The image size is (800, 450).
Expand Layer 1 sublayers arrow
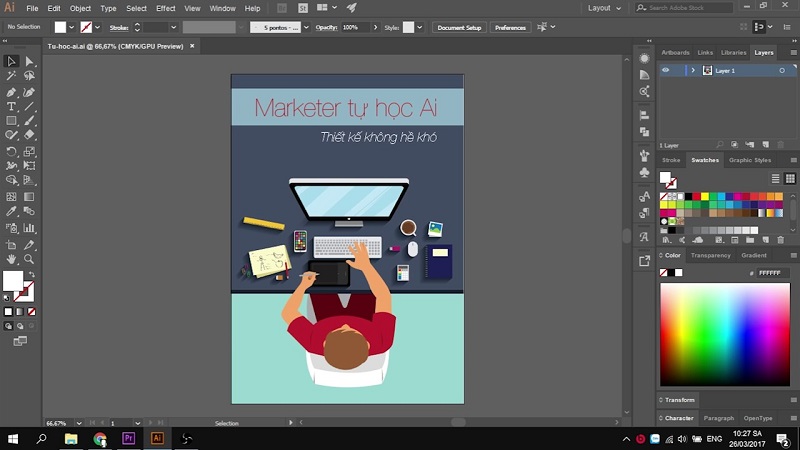(x=693, y=70)
